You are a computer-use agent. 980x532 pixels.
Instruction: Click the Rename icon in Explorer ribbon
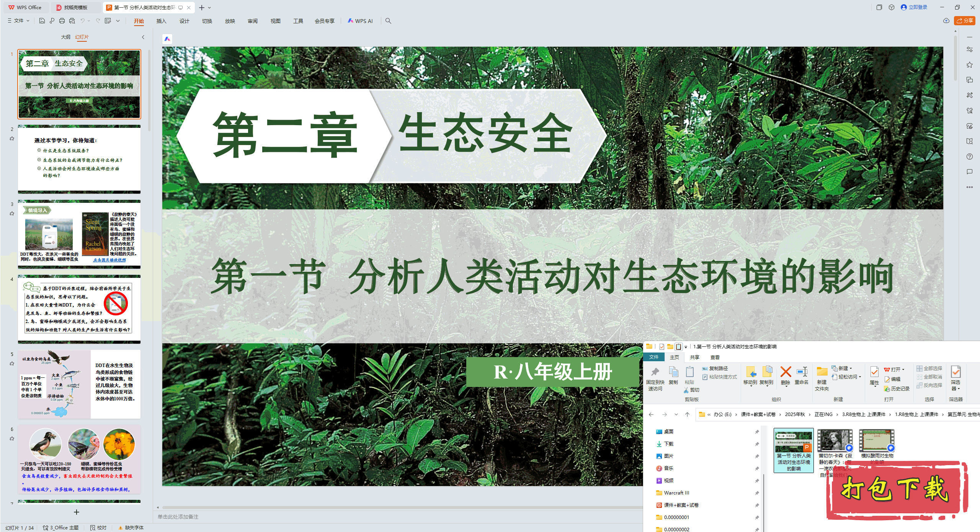coord(802,372)
